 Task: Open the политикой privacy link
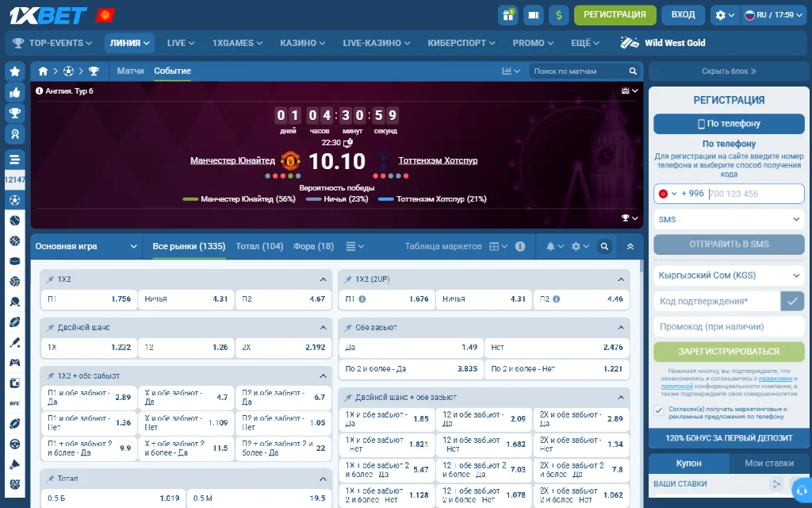point(677,387)
